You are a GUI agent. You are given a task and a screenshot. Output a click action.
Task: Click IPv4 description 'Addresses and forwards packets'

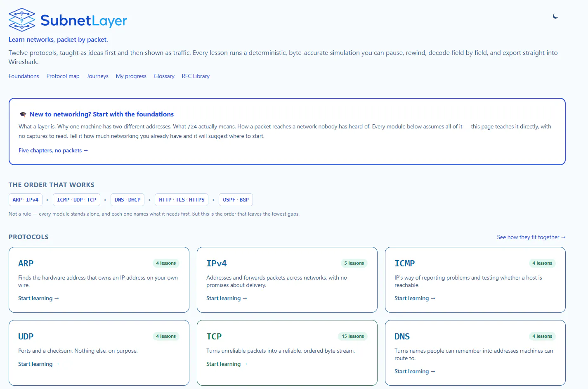[x=276, y=281]
